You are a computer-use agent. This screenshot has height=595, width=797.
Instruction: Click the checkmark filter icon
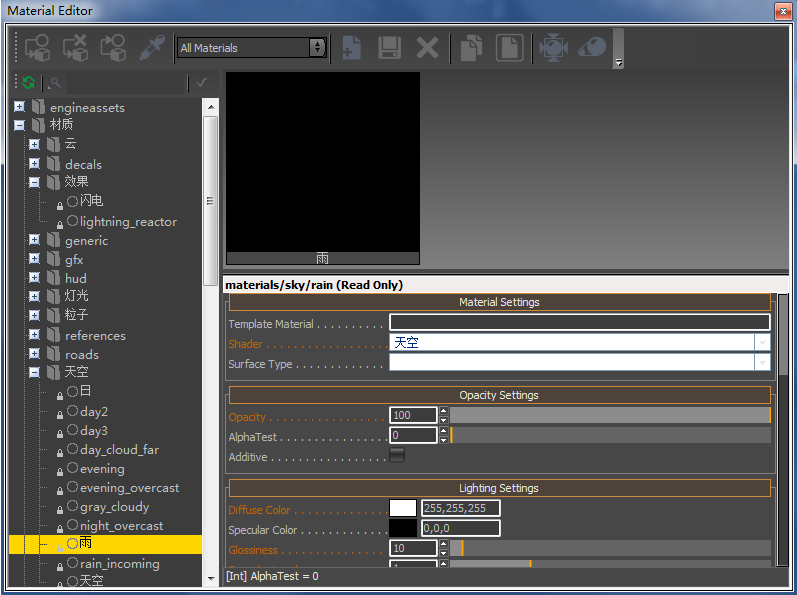point(202,82)
